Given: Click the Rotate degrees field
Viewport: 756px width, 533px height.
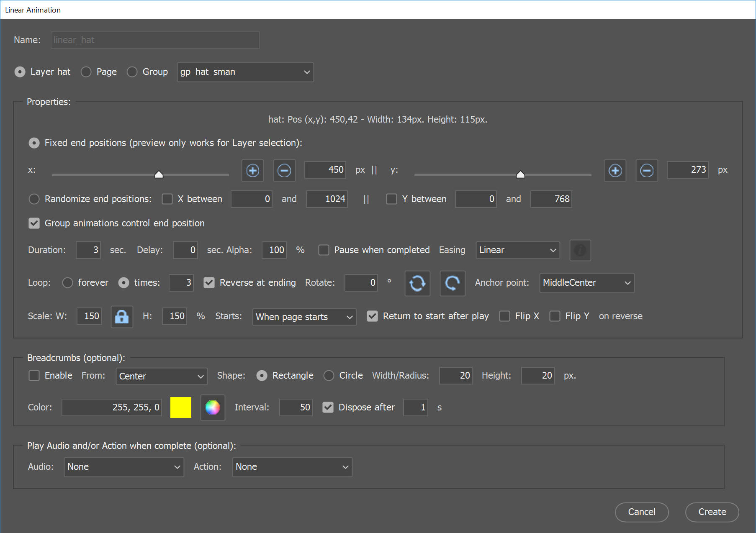Looking at the screenshot, I should 361,283.
